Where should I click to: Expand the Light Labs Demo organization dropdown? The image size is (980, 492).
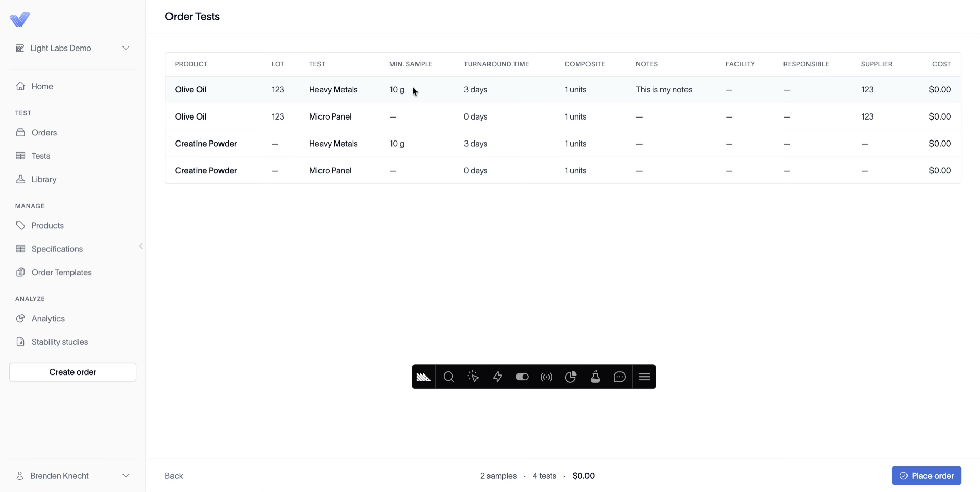tap(126, 48)
